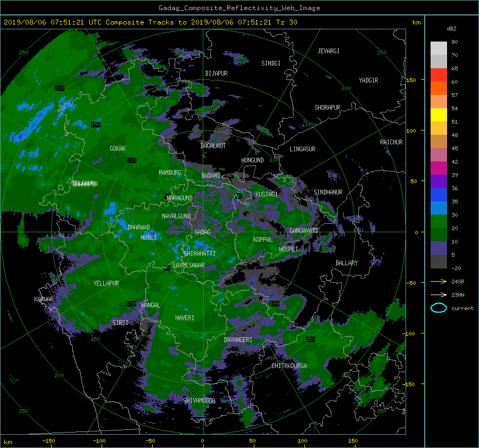Select the SHORAPUR label
Viewport: 479px width, 448px height.
pyautogui.click(x=327, y=108)
